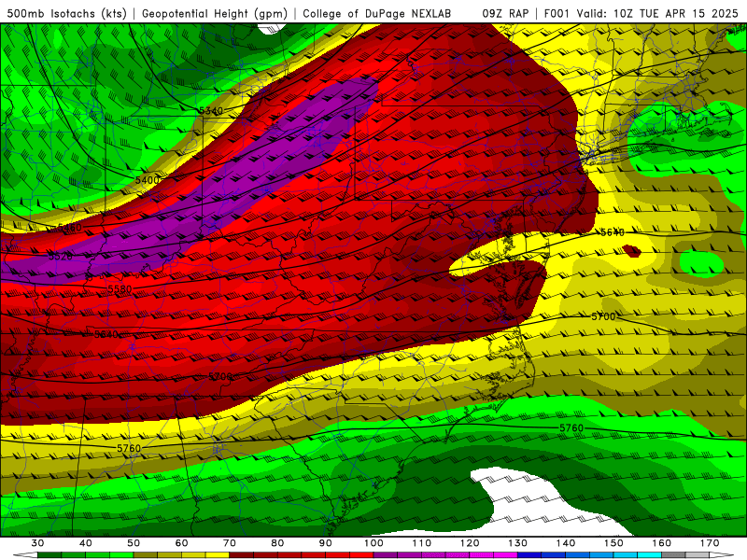The image size is (747, 560).
Task: Pick the olive swatch starting at 50
Action: [146, 555]
